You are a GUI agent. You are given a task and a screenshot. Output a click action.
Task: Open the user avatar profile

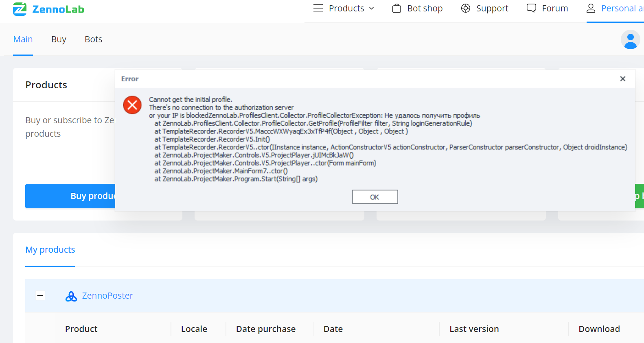pos(630,39)
